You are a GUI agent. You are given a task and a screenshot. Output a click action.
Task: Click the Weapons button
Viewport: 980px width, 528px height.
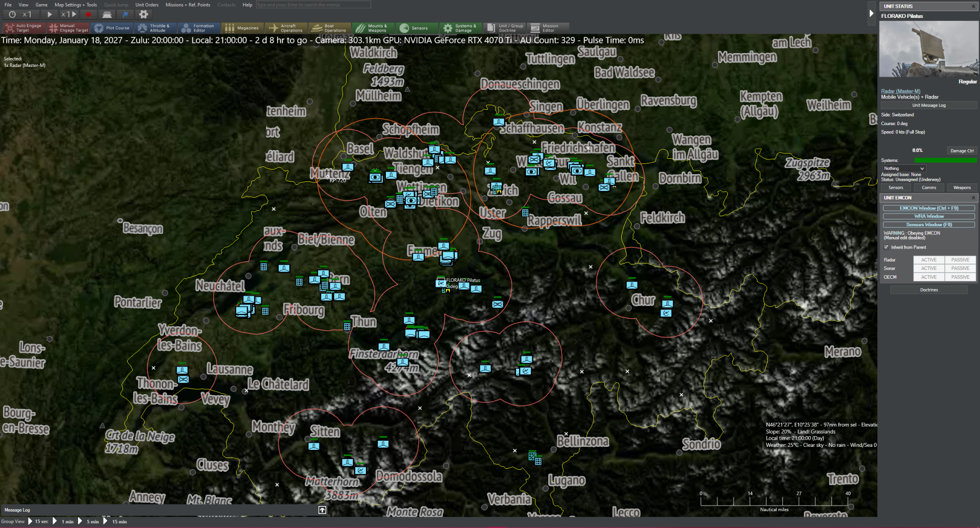click(x=962, y=188)
